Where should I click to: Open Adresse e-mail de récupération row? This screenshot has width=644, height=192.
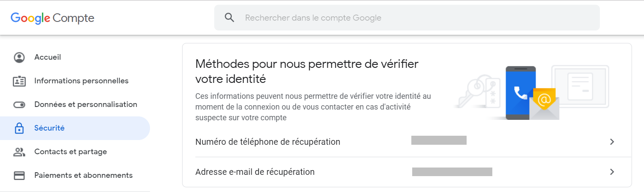[255, 172]
